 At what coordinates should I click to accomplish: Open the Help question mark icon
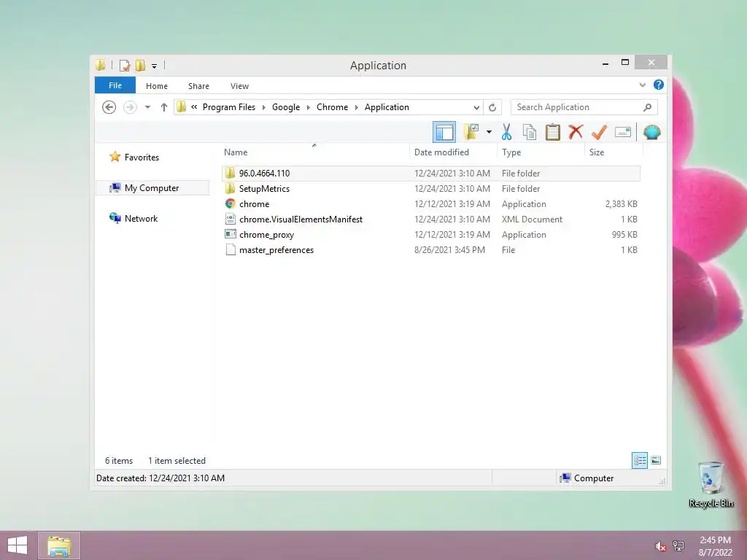point(659,85)
